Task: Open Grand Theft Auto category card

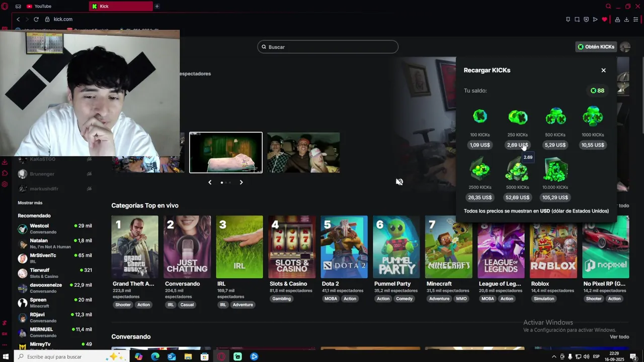Action: [x=135, y=247]
